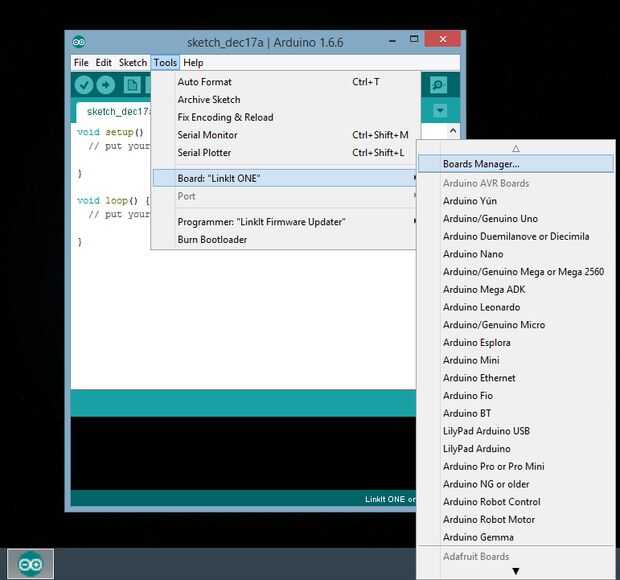Choose Auto Format from Tools menu
The image size is (620, 580).
284,82
